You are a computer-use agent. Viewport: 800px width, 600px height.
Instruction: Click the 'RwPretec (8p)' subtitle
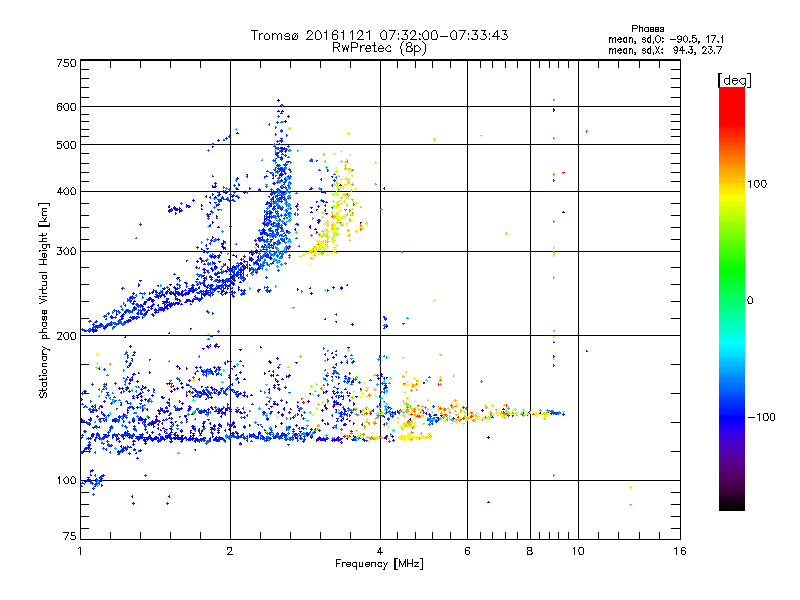379,48
